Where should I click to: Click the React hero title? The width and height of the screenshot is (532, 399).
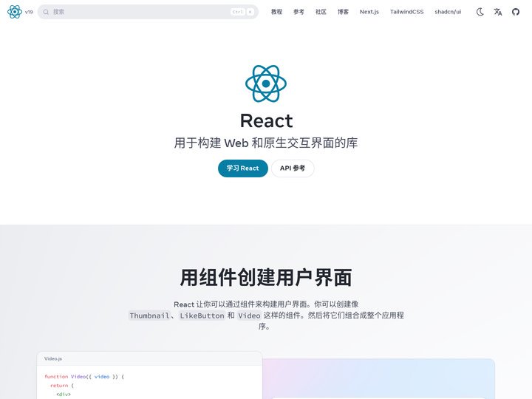pyautogui.click(x=266, y=120)
